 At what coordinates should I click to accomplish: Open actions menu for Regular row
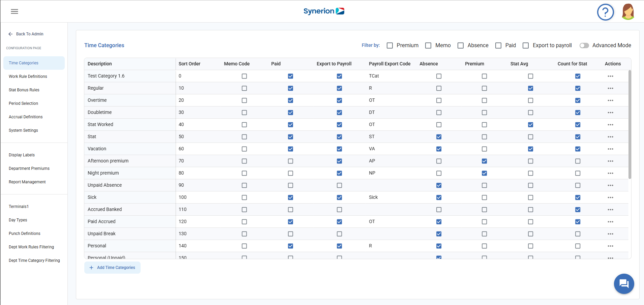610,88
